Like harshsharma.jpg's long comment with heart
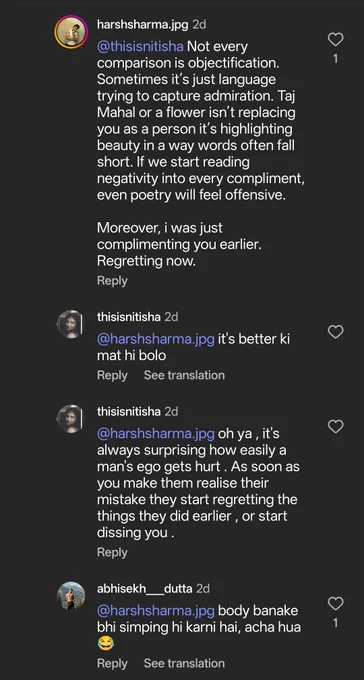The height and width of the screenshot is (680, 364). point(335,40)
